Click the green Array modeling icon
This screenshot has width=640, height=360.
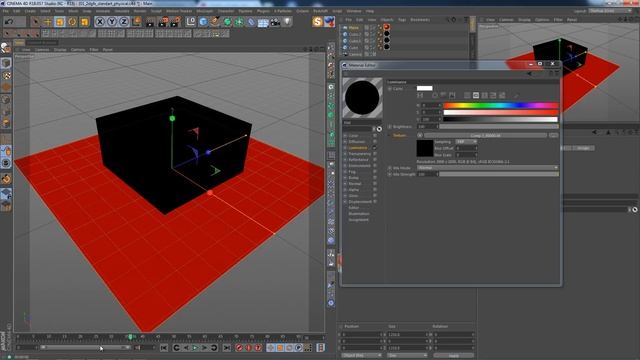pyautogui.click(x=239, y=22)
